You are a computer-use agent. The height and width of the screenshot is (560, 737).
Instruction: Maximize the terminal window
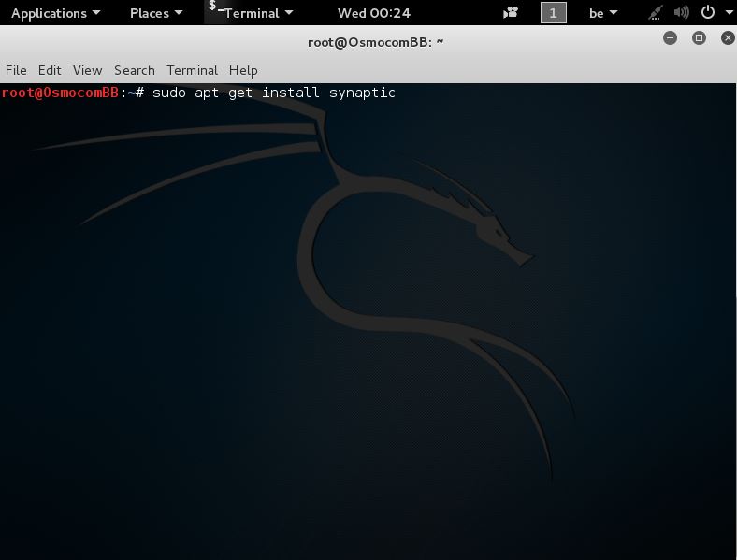(x=699, y=38)
